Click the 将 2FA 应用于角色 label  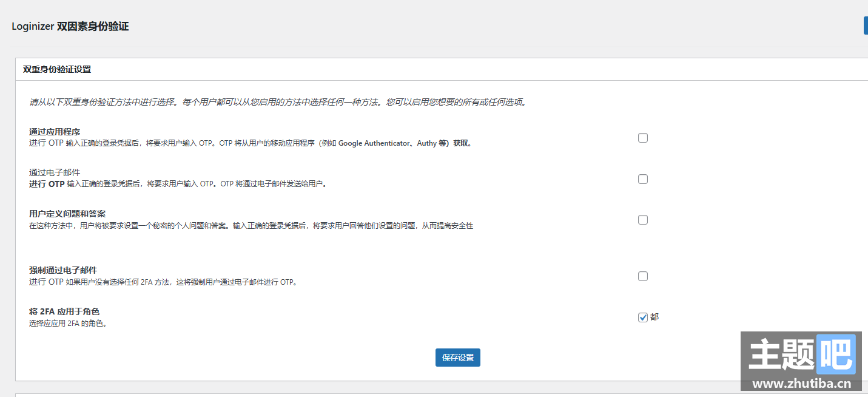(x=64, y=311)
